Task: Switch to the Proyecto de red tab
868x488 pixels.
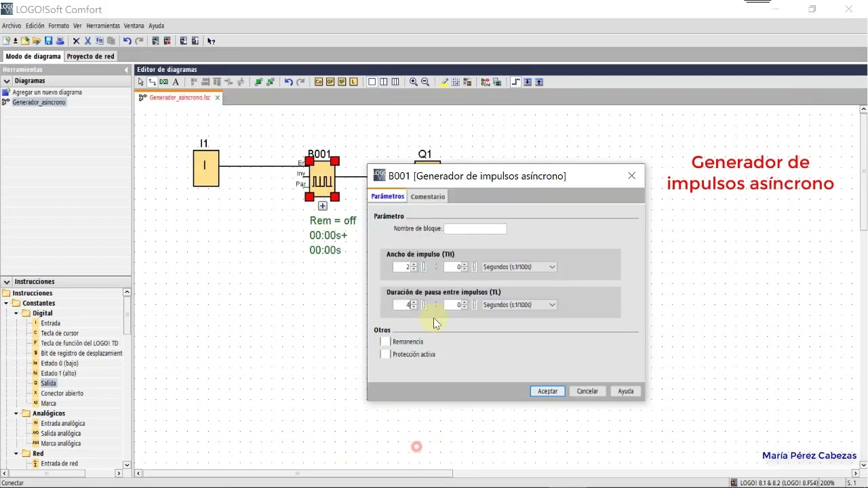Action: [91, 56]
